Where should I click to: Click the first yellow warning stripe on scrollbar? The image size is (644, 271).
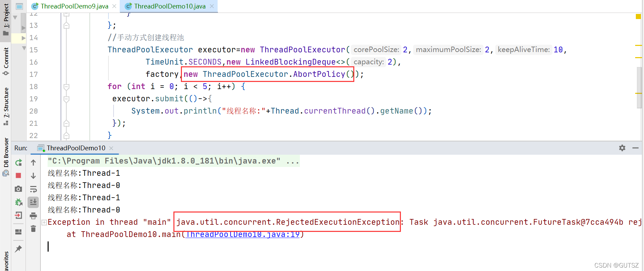[638, 45]
